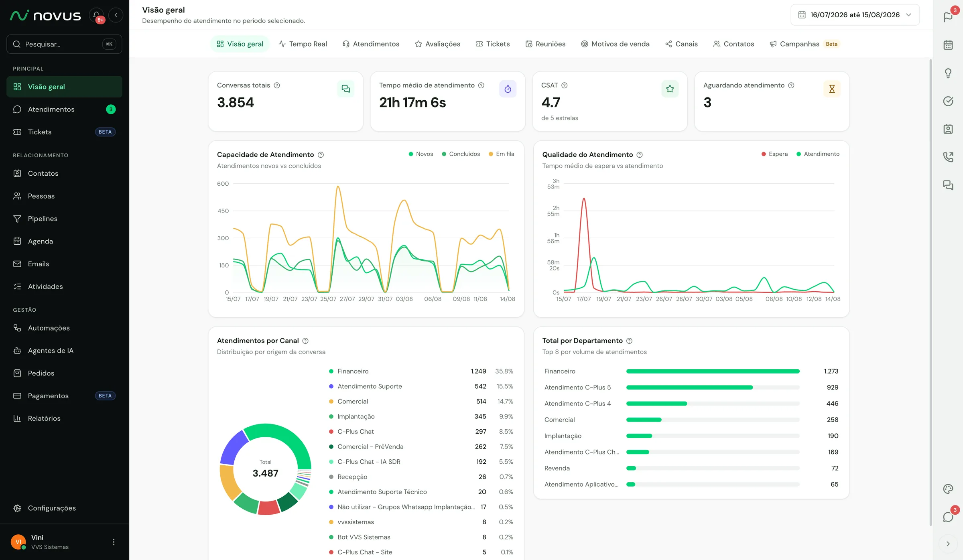Open the notifications bell icon
Viewport: 963px width, 560px height.
tap(96, 15)
